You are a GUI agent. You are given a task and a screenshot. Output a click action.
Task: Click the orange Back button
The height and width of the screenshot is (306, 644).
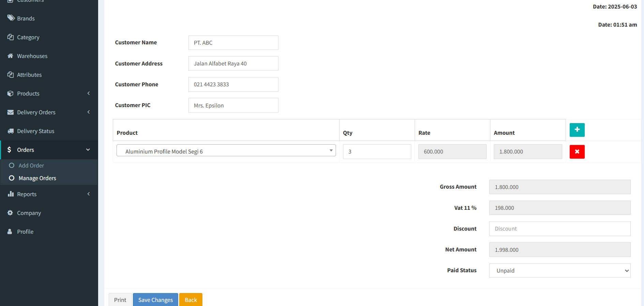(191, 300)
